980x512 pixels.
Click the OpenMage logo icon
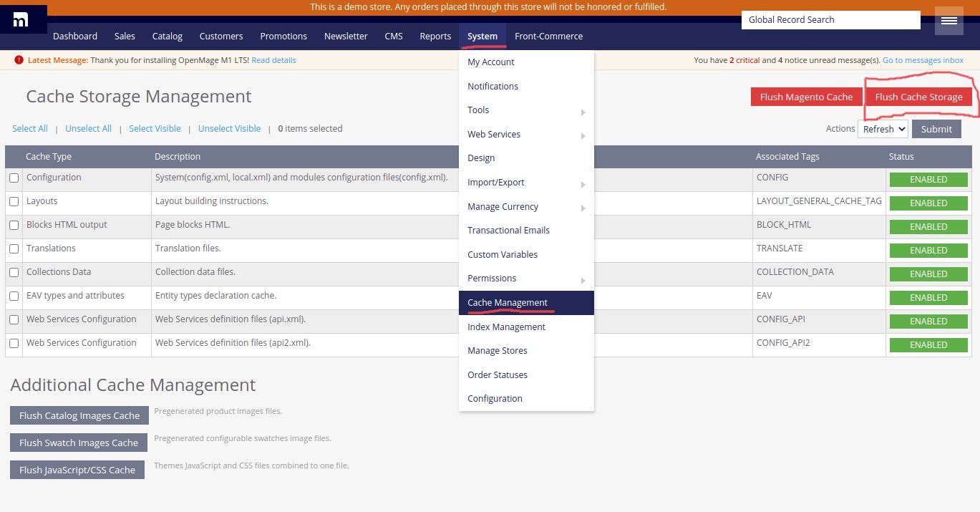click(21, 21)
